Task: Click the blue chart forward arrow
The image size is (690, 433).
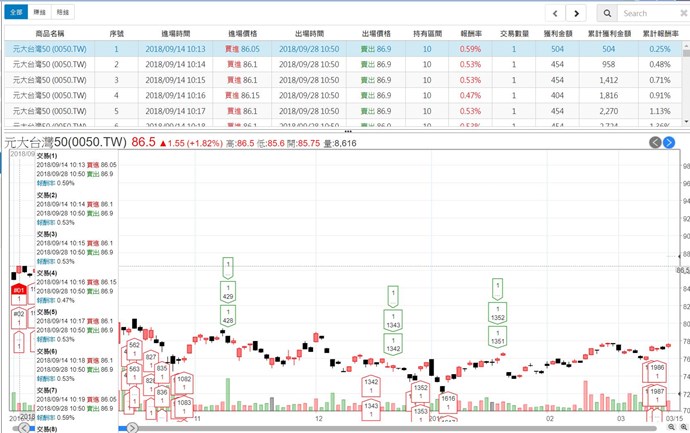Action: click(670, 143)
